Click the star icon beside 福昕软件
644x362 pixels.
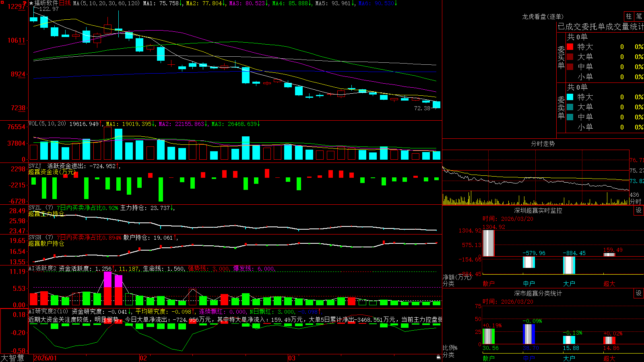(x=31, y=3)
